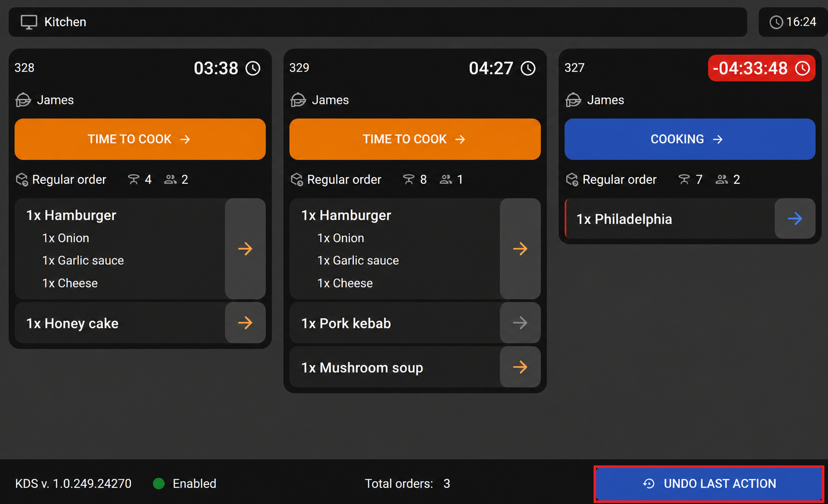Click waiter icon on order 327

pyautogui.click(x=573, y=100)
